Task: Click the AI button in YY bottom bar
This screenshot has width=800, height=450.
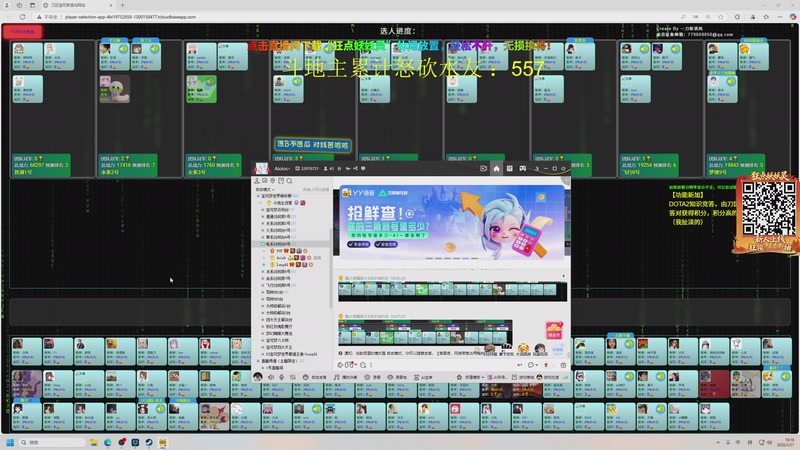Action: [423, 377]
